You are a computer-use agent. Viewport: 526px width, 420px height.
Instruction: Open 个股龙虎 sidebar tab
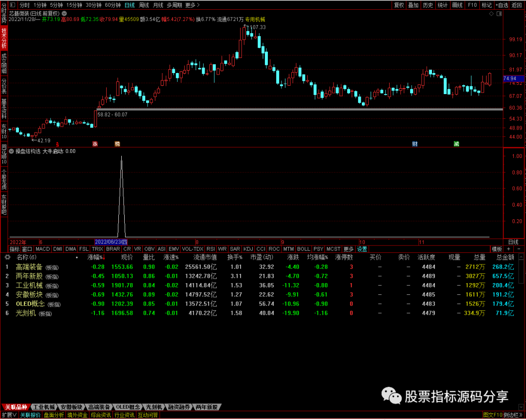pyautogui.click(x=4, y=180)
